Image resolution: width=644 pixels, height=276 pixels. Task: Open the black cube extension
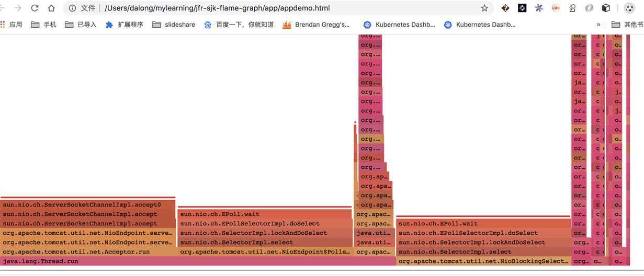click(606, 8)
